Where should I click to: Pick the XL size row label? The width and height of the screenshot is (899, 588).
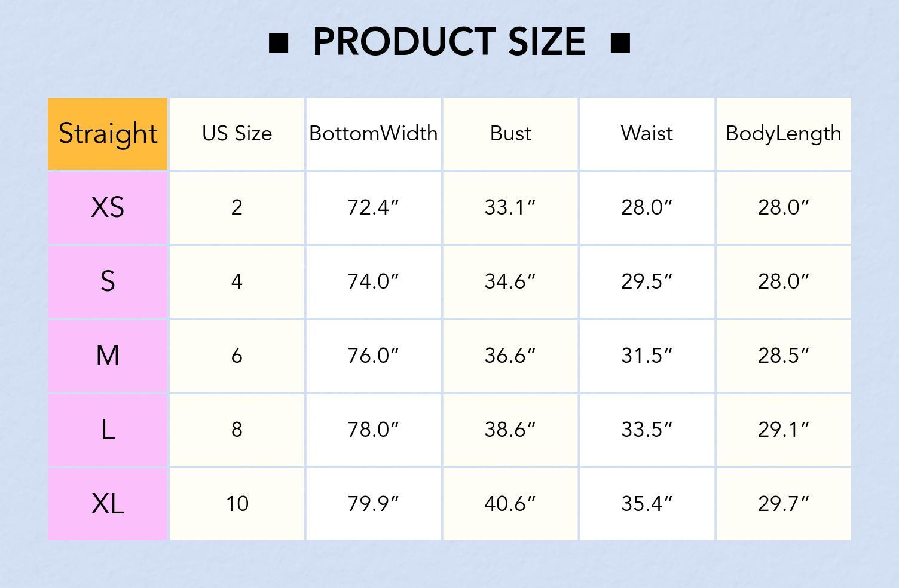pyautogui.click(x=108, y=504)
